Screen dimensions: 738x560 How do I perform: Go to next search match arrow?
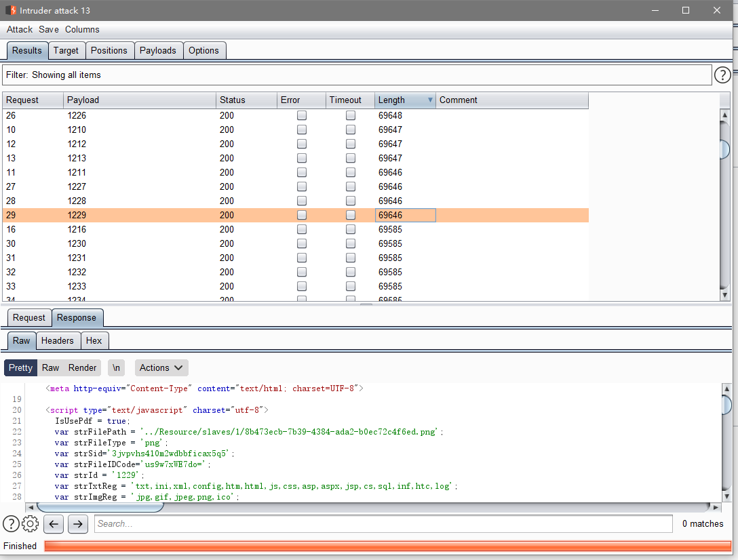coord(78,523)
